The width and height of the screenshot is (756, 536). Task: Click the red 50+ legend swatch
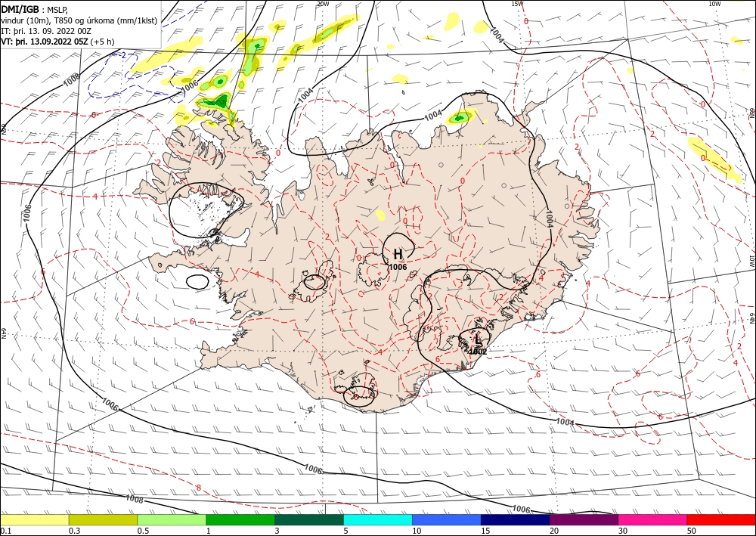click(721, 519)
